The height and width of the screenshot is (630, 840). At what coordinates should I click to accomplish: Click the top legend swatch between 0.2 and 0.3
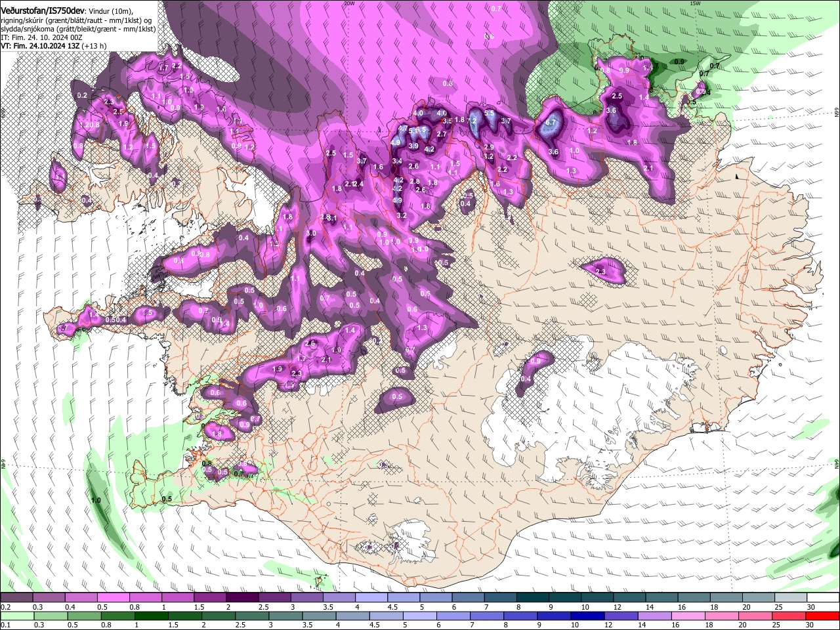pyautogui.click(x=16, y=598)
